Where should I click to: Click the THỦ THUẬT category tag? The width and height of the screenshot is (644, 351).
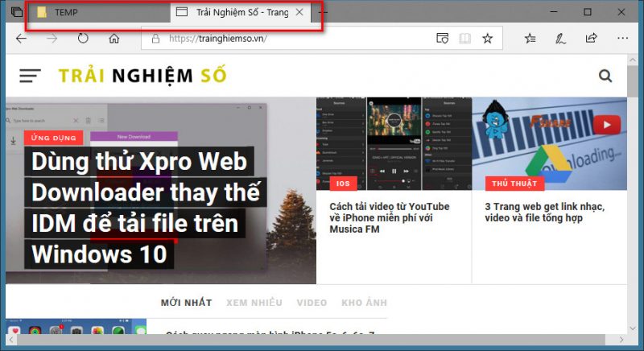(514, 184)
